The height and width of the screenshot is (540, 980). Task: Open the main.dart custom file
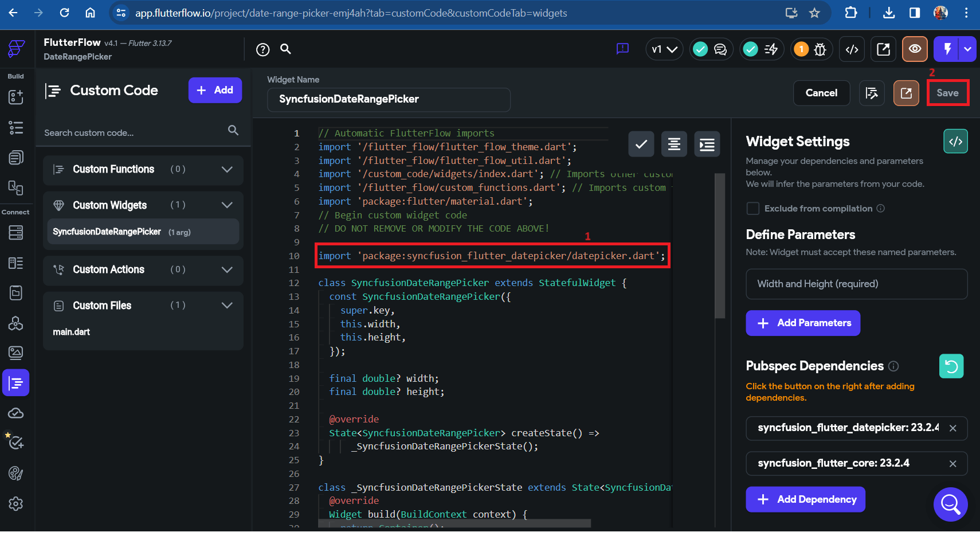[71, 332]
